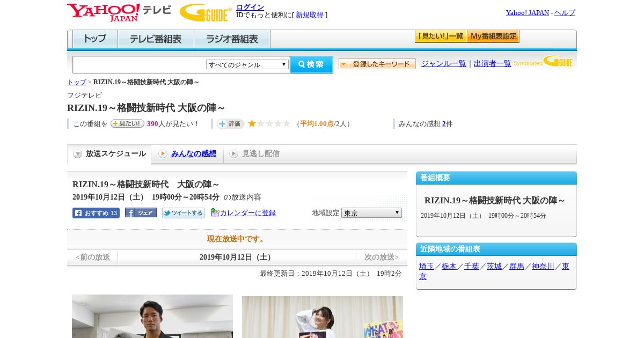This screenshot has width=644, height=338.
Task: Open the photo of the man in suit
Action: click(x=152, y=316)
